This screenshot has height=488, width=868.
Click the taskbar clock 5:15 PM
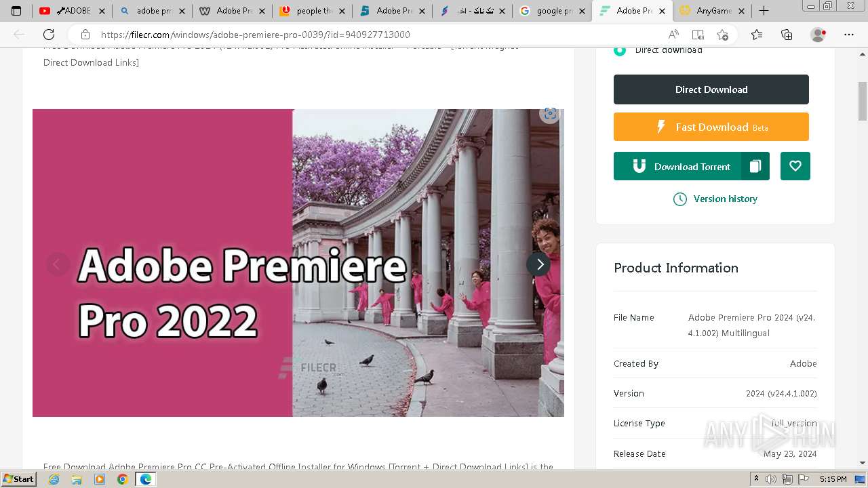point(833,479)
